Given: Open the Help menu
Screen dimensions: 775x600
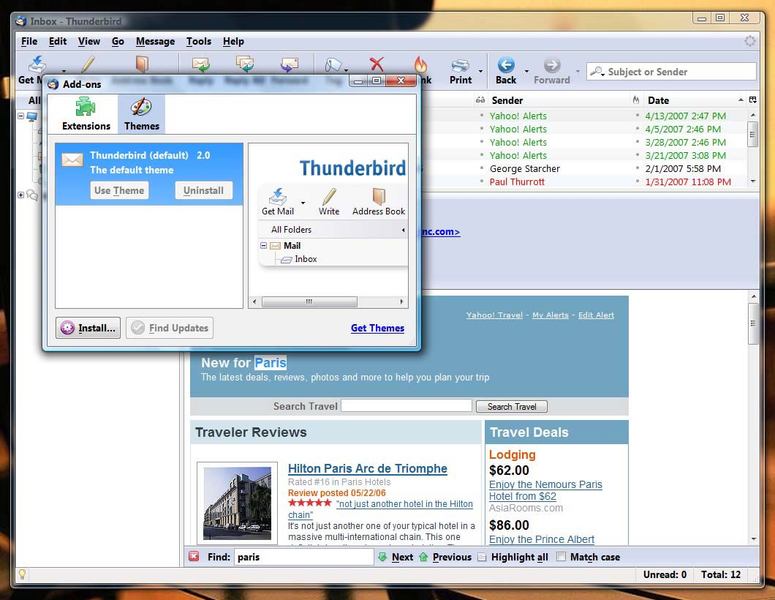Looking at the screenshot, I should pyautogui.click(x=233, y=42).
